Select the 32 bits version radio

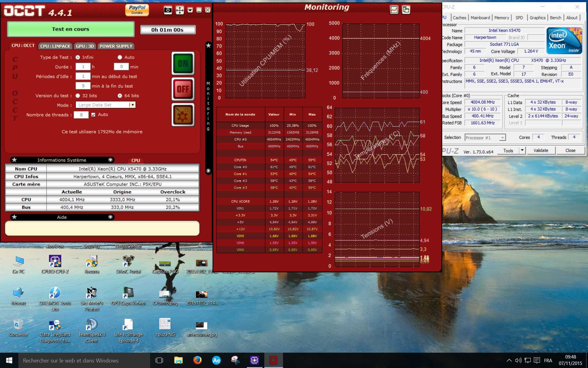pyautogui.click(x=78, y=96)
